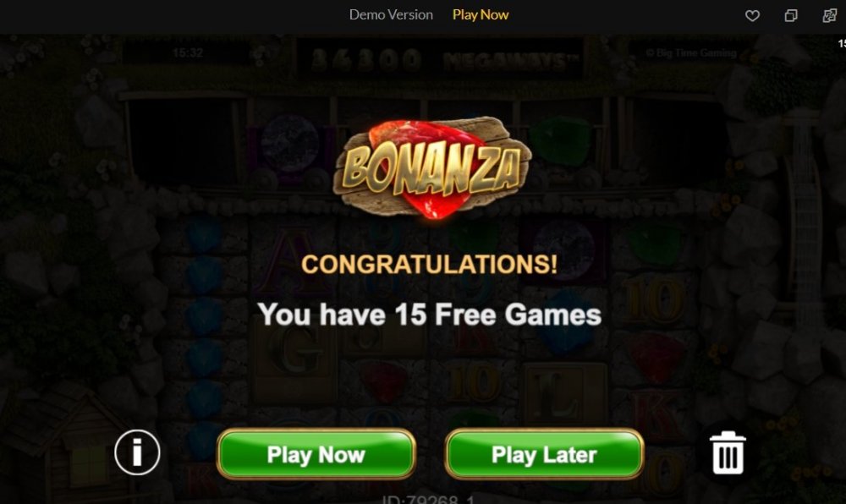This screenshot has width=846, height=504.
Task: Click the dimmed 15:32 clock display
Action: point(188,52)
